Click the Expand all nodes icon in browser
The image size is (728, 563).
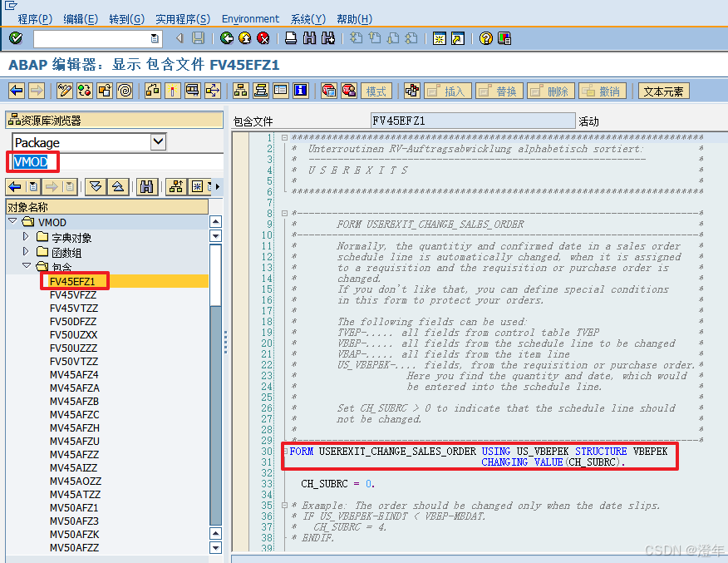[x=96, y=187]
